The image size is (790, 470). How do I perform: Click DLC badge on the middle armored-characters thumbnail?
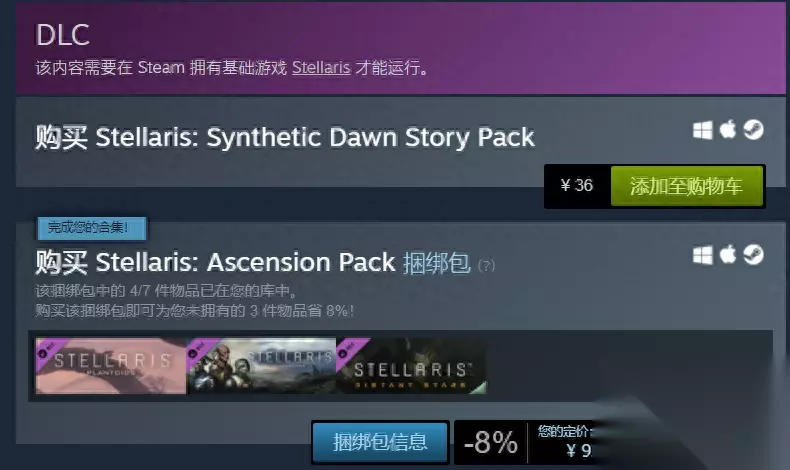coord(198,349)
